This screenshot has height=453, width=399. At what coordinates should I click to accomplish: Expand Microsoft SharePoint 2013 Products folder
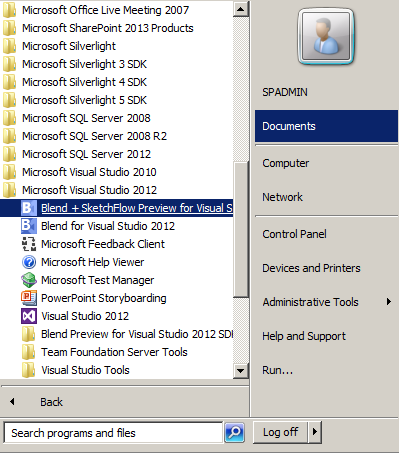(117, 28)
